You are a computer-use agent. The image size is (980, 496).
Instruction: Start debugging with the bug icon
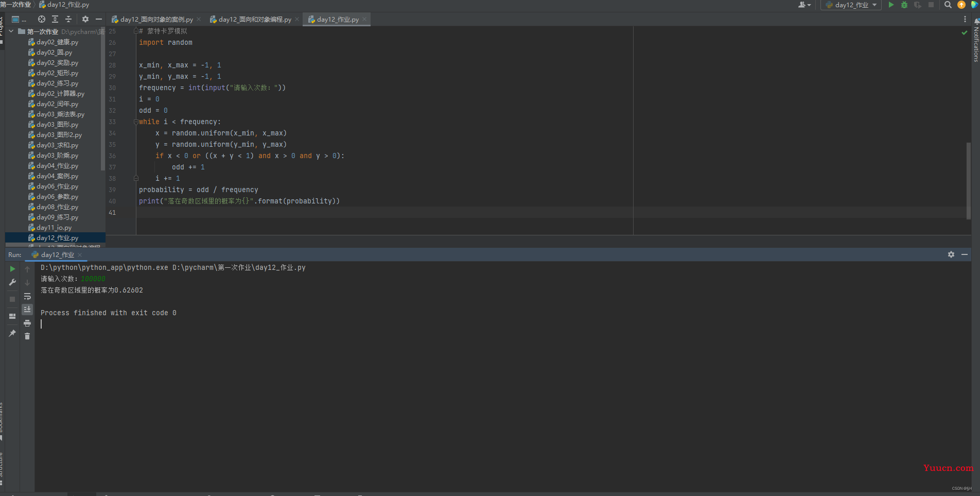point(904,5)
